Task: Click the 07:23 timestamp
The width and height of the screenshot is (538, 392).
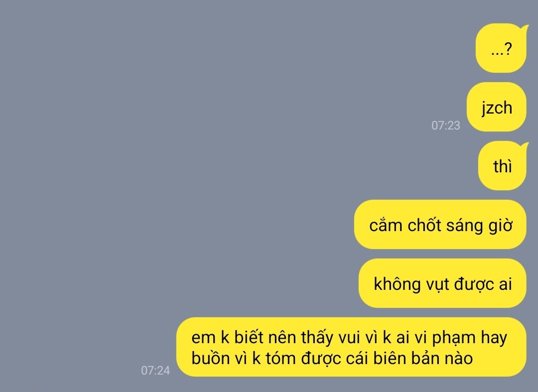Action: point(446,126)
